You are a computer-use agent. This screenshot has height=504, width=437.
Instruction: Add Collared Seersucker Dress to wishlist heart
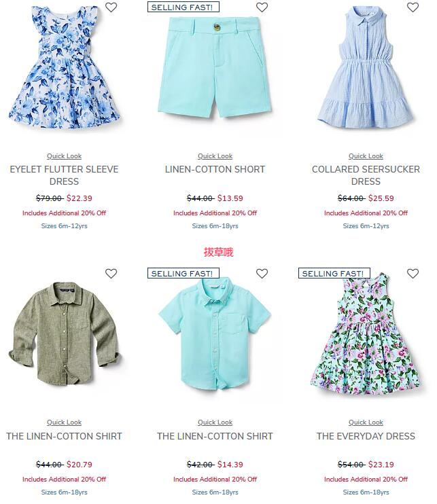point(413,7)
